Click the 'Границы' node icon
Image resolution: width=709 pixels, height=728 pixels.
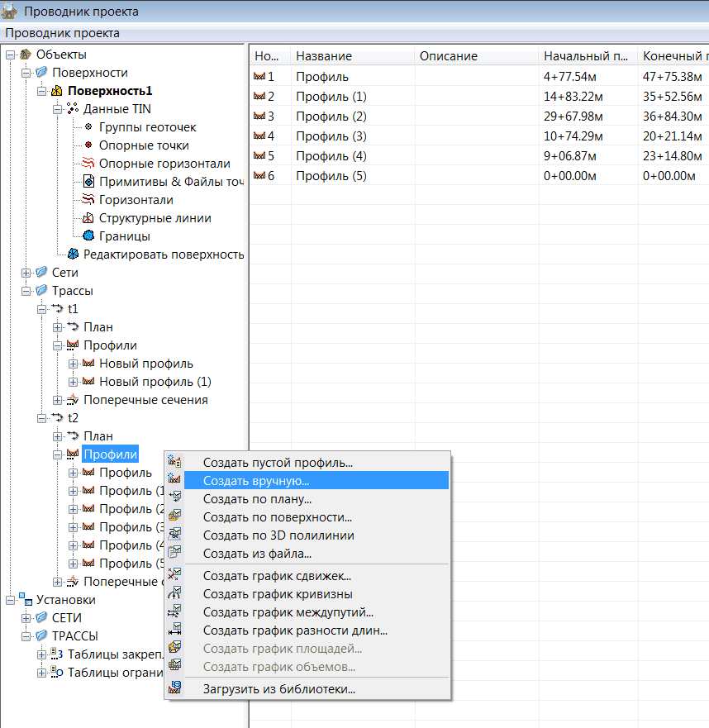pos(88,236)
